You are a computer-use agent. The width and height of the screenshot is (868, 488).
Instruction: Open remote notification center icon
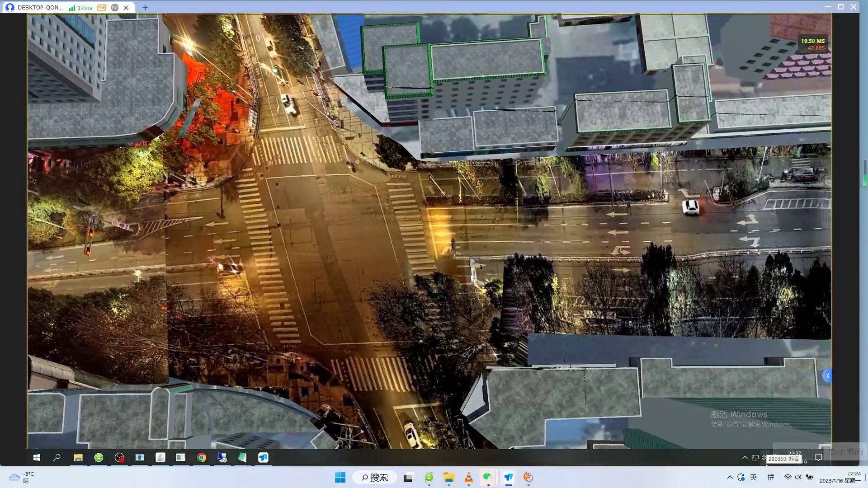click(818, 458)
